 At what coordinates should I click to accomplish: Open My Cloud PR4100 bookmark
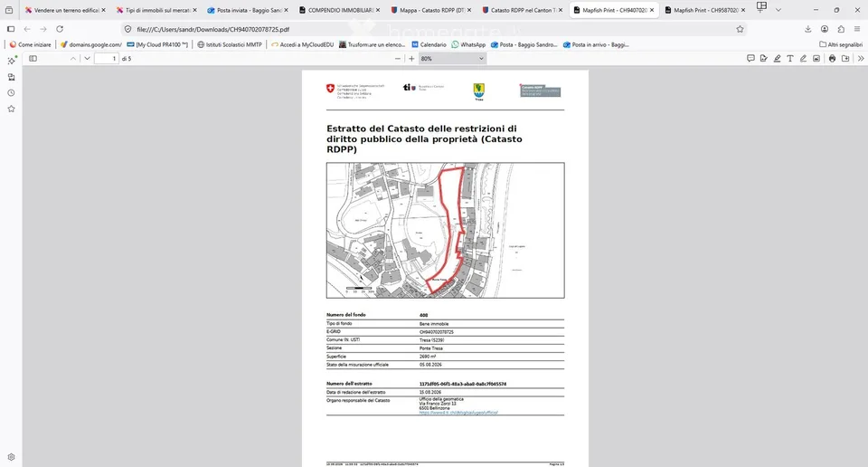click(157, 44)
